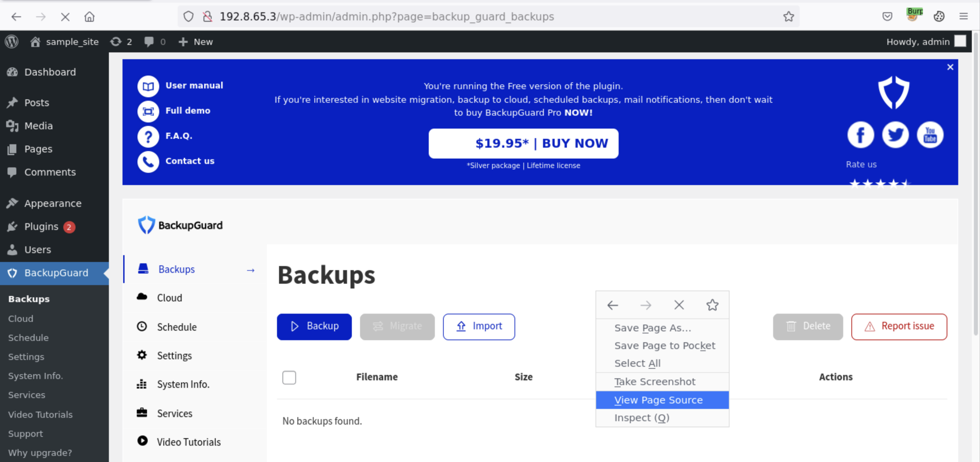Image resolution: width=980 pixels, height=462 pixels.
Task: Click the Schedule clock icon
Action: pyautogui.click(x=143, y=326)
